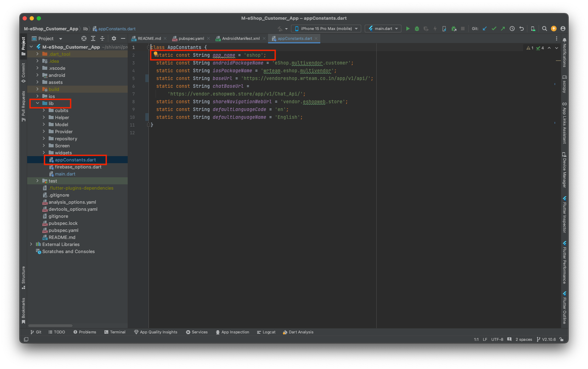Screen dimensions: 588x369
Task: Open the TODO tool window
Action: pos(57,332)
